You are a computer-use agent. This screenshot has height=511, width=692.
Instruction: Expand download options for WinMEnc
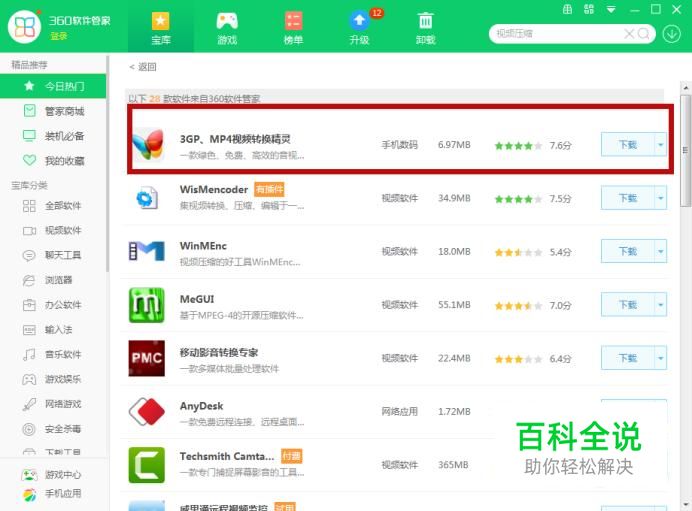(x=661, y=252)
